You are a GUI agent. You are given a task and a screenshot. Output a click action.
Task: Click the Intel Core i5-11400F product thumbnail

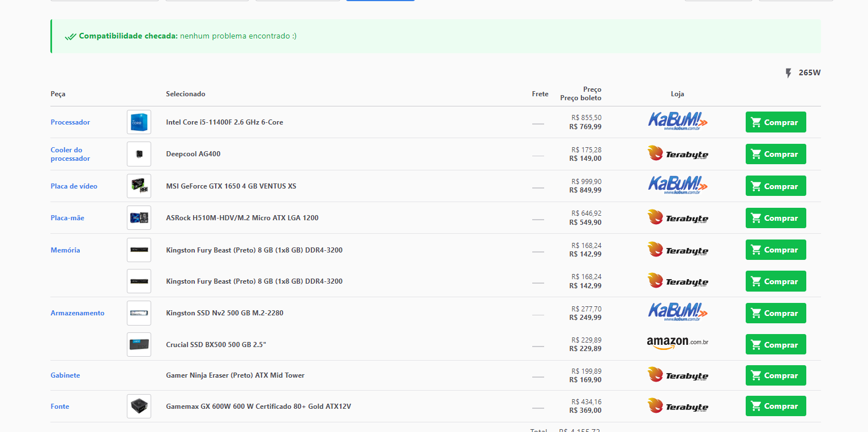coord(139,122)
